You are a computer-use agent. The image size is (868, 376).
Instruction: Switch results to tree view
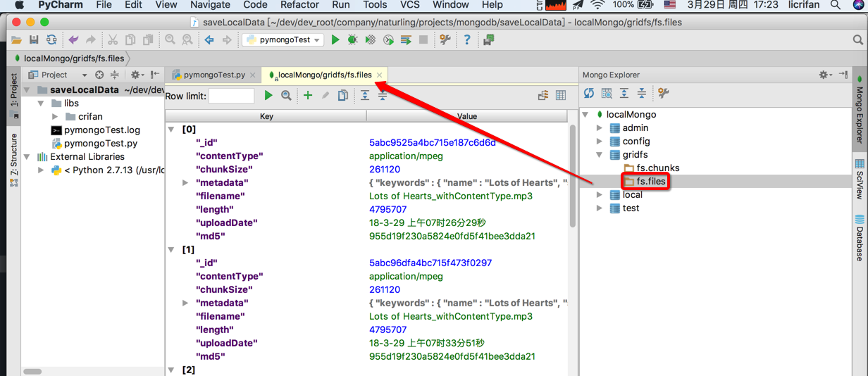tap(543, 95)
